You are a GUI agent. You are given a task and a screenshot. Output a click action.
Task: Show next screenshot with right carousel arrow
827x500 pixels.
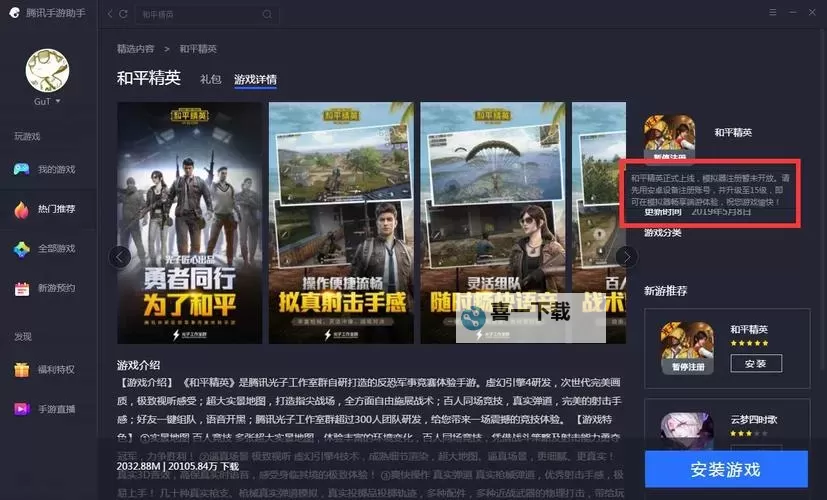pyautogui.click(x=627, y=257)
